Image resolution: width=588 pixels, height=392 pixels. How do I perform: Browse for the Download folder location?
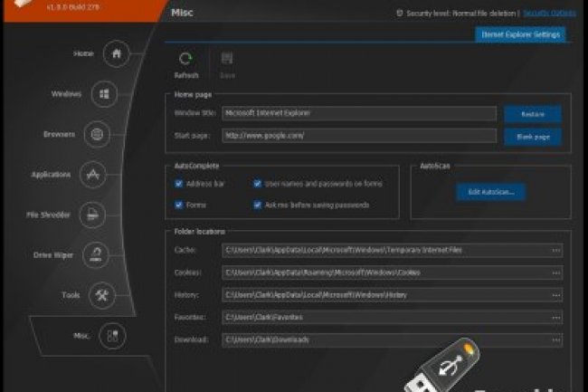(x=555, y=339)
